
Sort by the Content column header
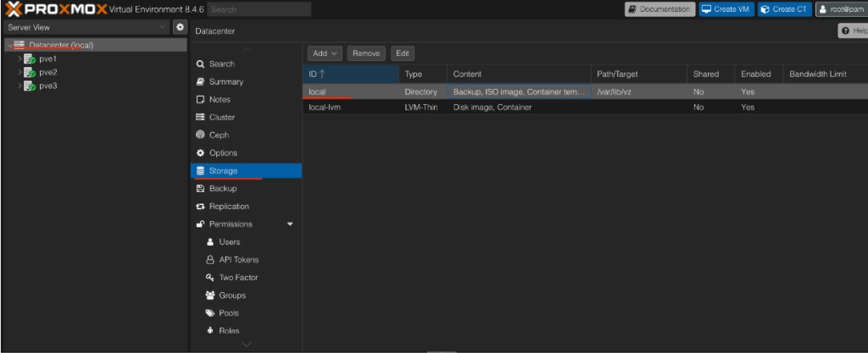[x=519, y=74]
